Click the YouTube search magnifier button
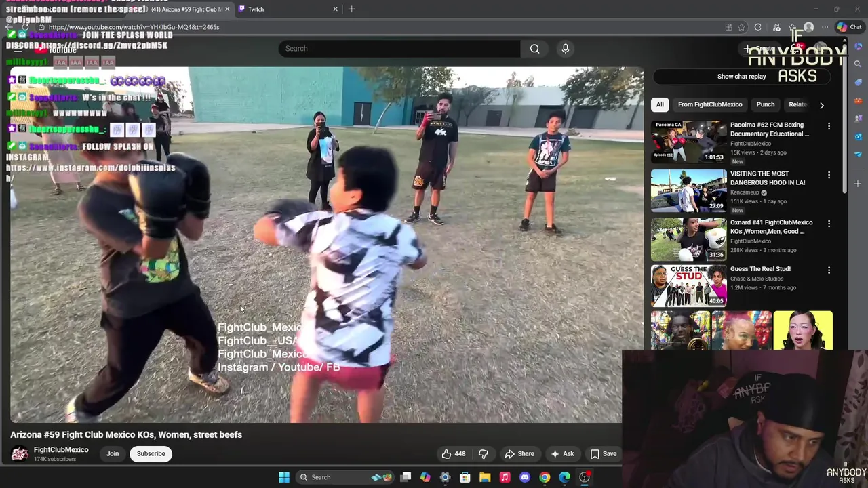 [x=534, y=49]
